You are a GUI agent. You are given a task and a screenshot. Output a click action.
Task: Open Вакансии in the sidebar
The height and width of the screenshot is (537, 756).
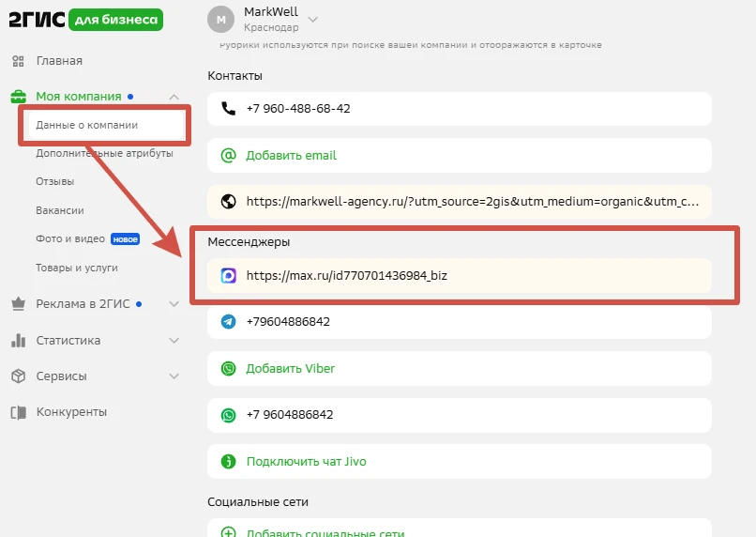[60, 210]
